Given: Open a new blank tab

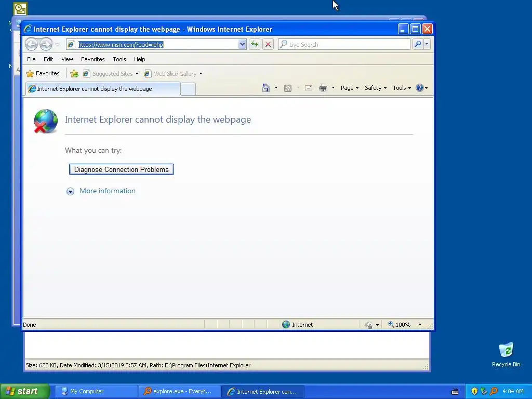Looking at the screenshot, I should pos(188,89).
